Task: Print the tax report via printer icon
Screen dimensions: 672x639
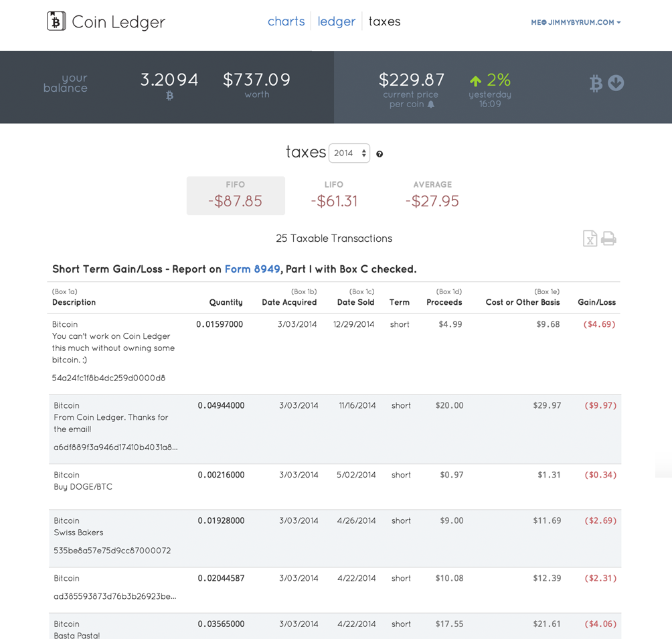Action: point(608,238)
